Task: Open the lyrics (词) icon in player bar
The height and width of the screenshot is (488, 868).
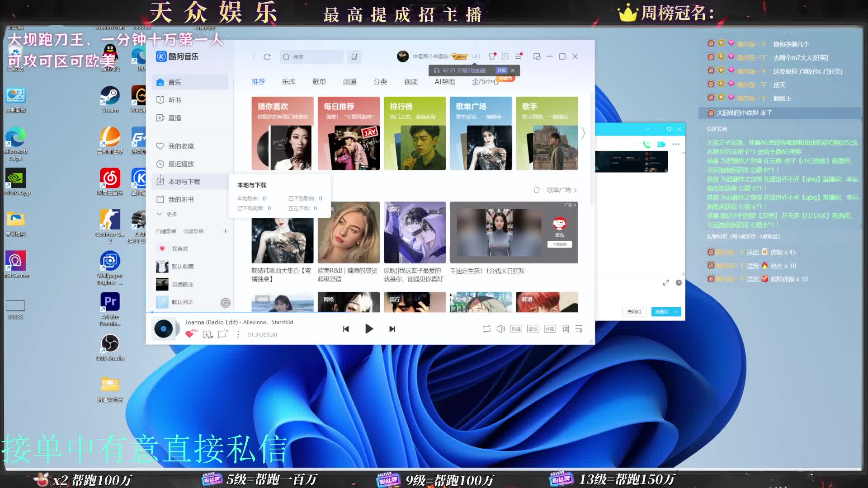Action: 565,329
